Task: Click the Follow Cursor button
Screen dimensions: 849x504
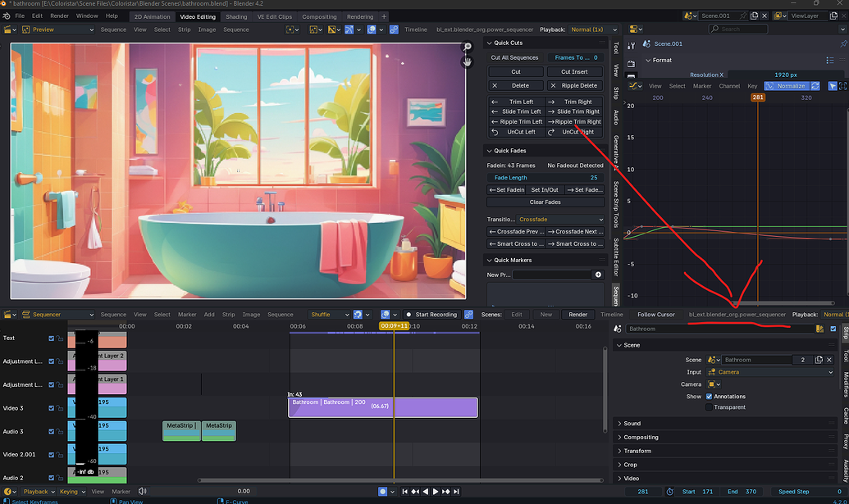Action: click(x=655, y=314)
